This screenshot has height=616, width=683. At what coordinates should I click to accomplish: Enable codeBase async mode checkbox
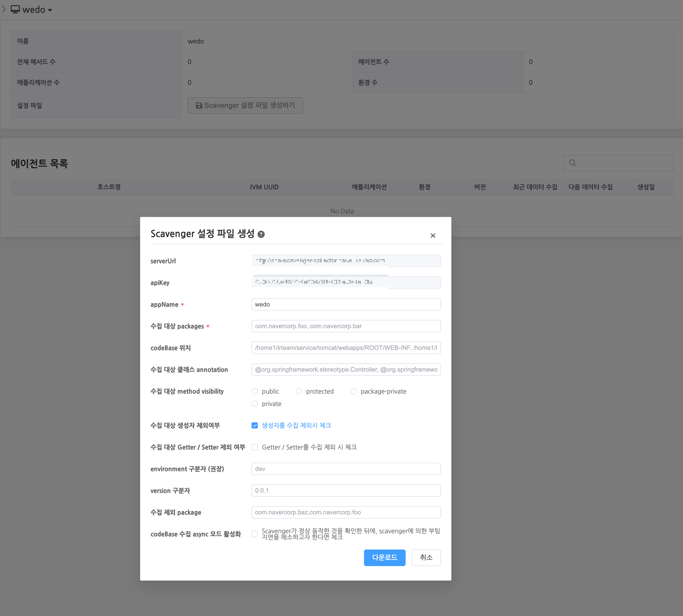click(254, 534)
